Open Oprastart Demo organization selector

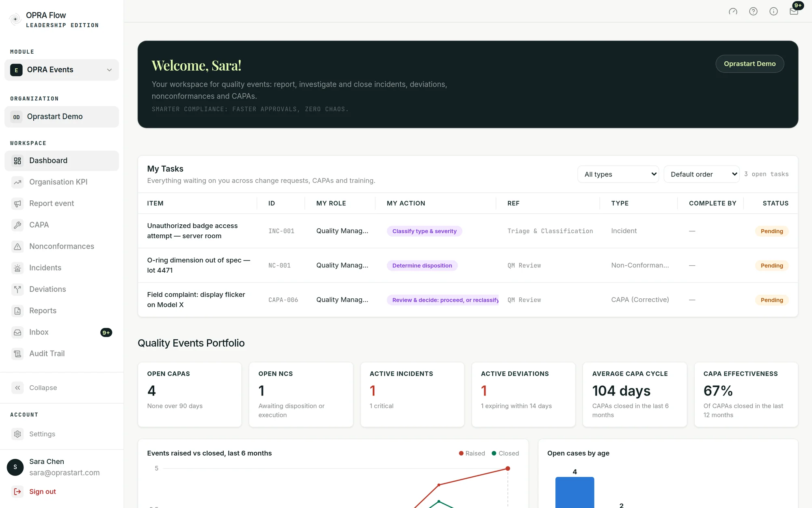click(x=62, y=117)
